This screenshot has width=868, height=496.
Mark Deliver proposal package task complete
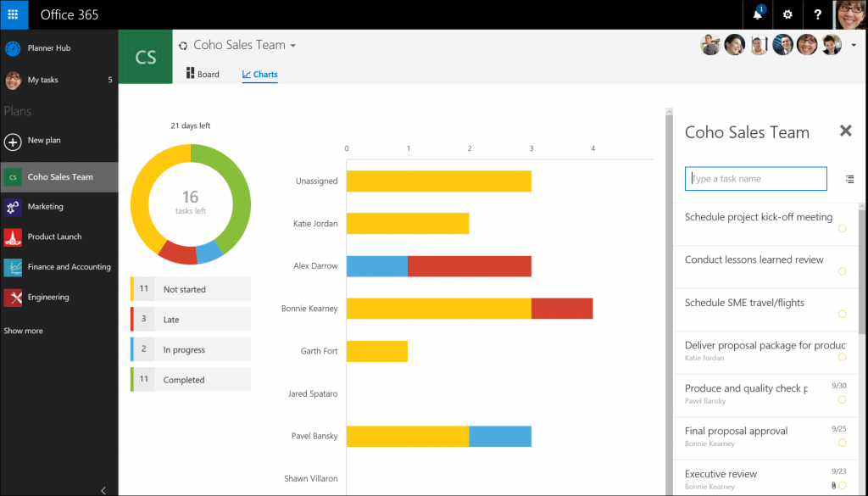click(x=842, y=357)
